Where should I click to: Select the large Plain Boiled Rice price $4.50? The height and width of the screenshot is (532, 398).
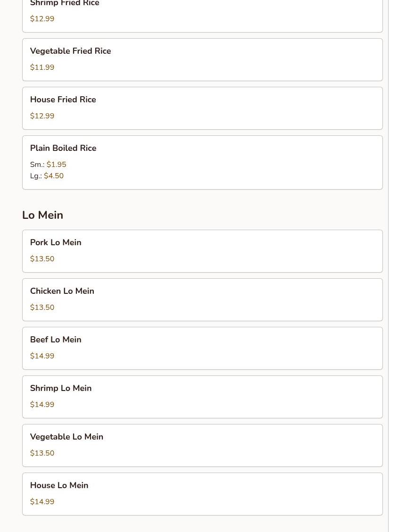pyautogui.click(x=54, y=176)
